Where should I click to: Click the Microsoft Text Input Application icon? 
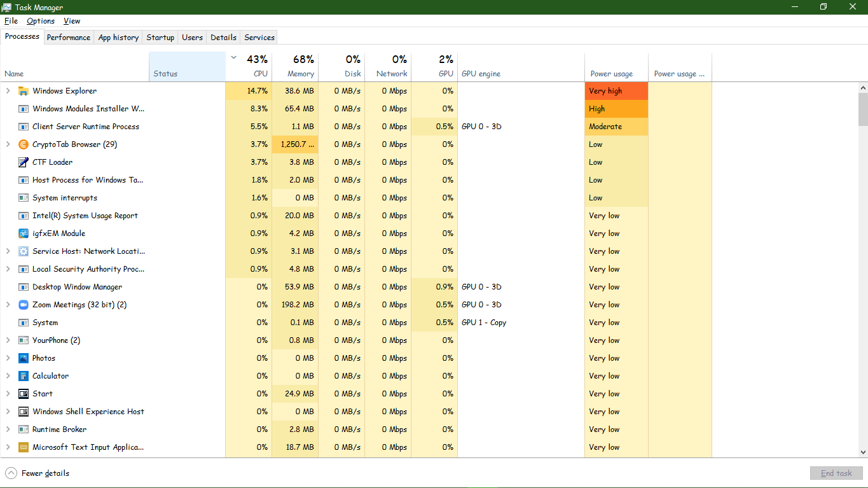coord(24,447)
